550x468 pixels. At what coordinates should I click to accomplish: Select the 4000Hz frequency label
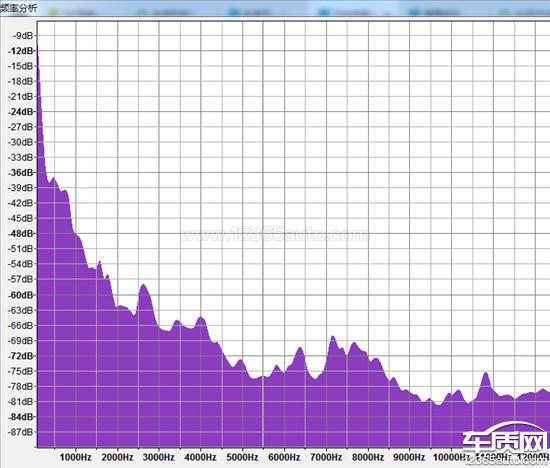[200, 457]
